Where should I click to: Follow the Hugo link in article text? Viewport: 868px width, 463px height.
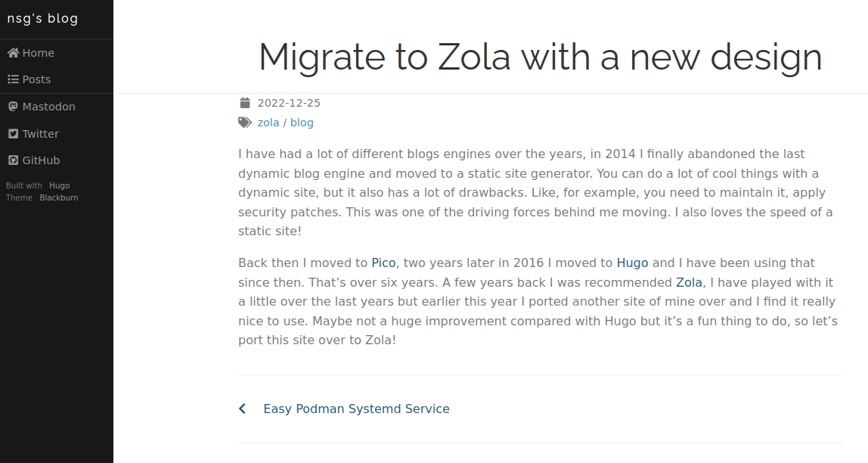pos(632,263)
